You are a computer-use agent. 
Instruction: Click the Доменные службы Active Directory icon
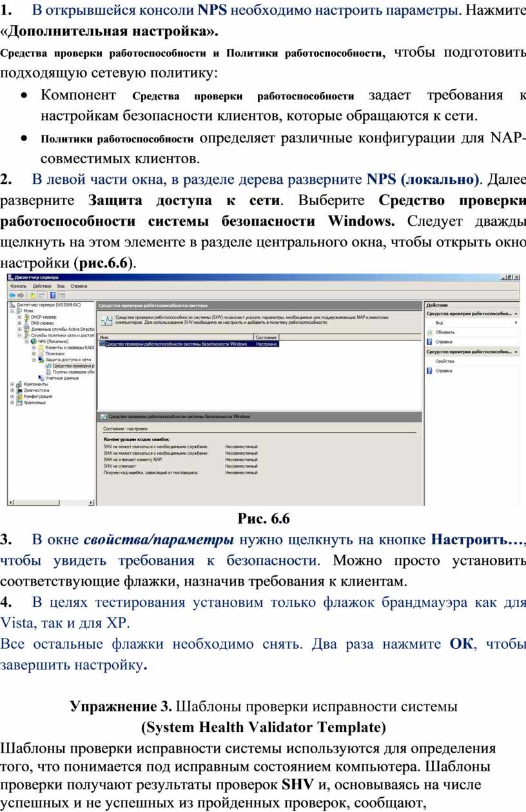pyautogui.click(x=26, y=329)
